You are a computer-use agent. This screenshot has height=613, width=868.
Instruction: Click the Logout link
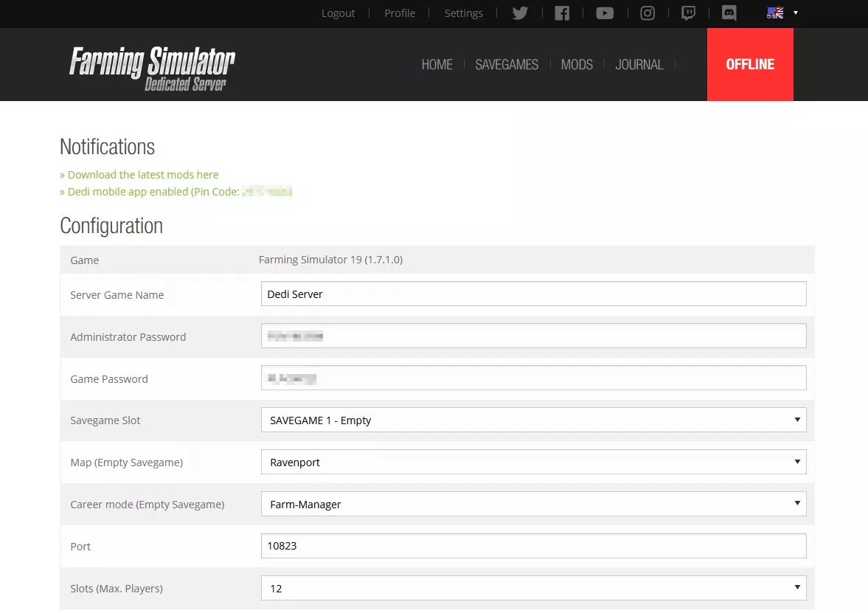[338, 13]
